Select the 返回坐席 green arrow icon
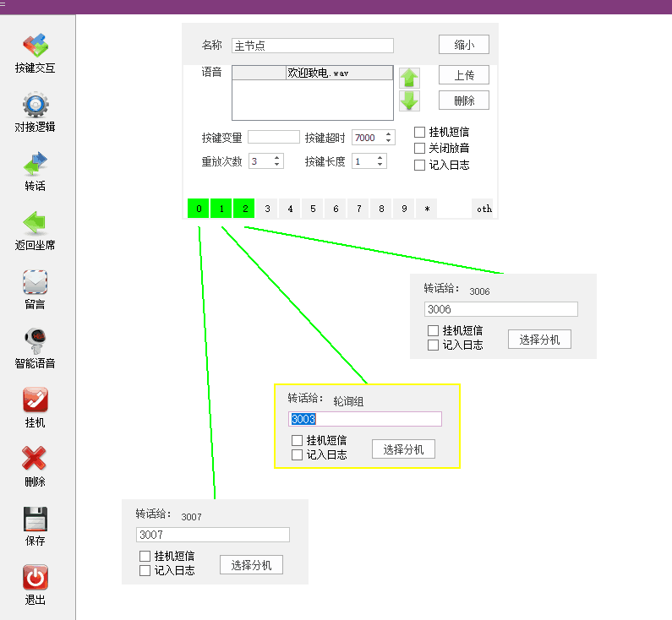This screenshot has width=672, height=620. click(x=36, y=223)
